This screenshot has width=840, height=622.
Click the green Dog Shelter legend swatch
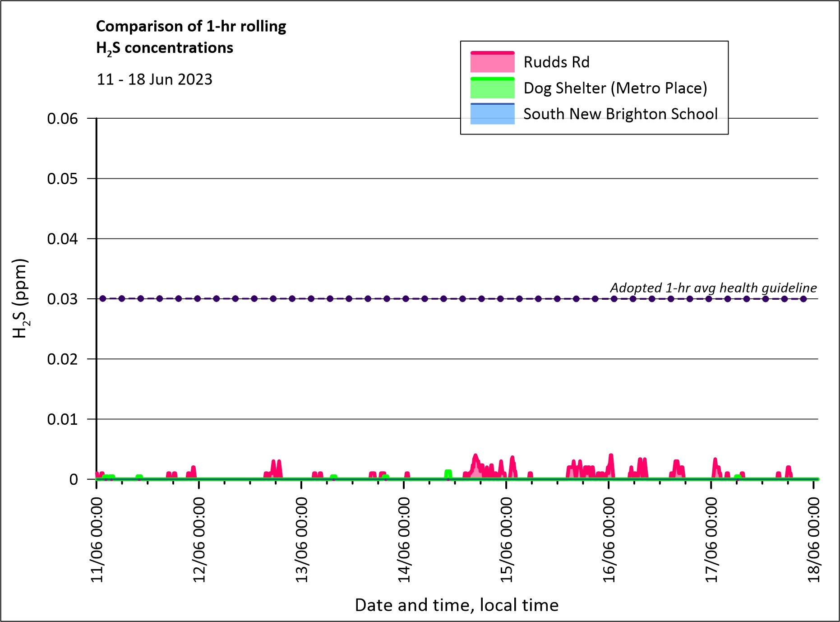[x=492, y=88]
